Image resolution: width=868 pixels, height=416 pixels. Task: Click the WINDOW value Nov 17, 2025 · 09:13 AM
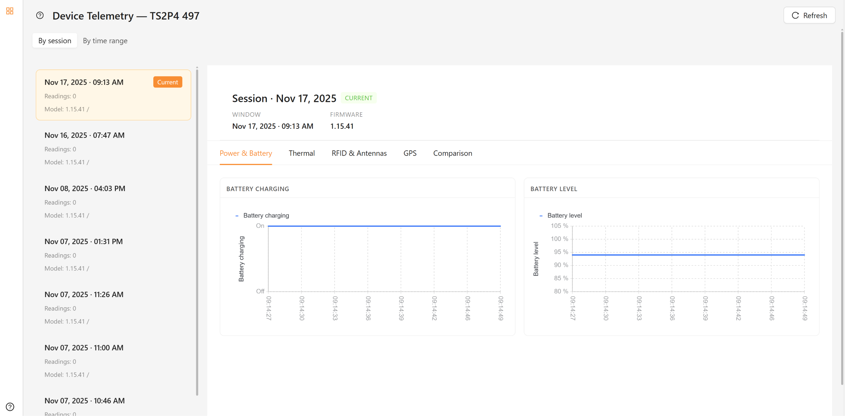click(x=272, y=126)
